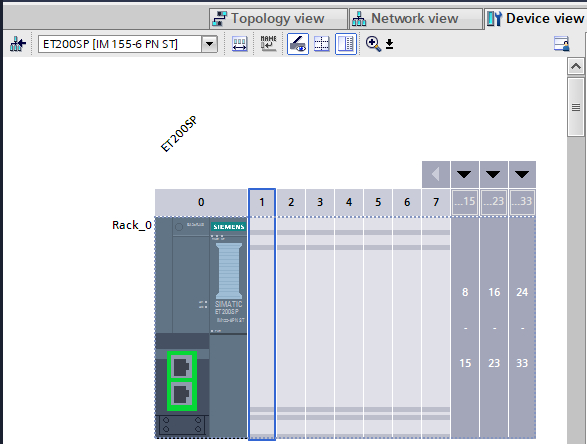Expand the slots ...15 group arrow

point(465,174)
